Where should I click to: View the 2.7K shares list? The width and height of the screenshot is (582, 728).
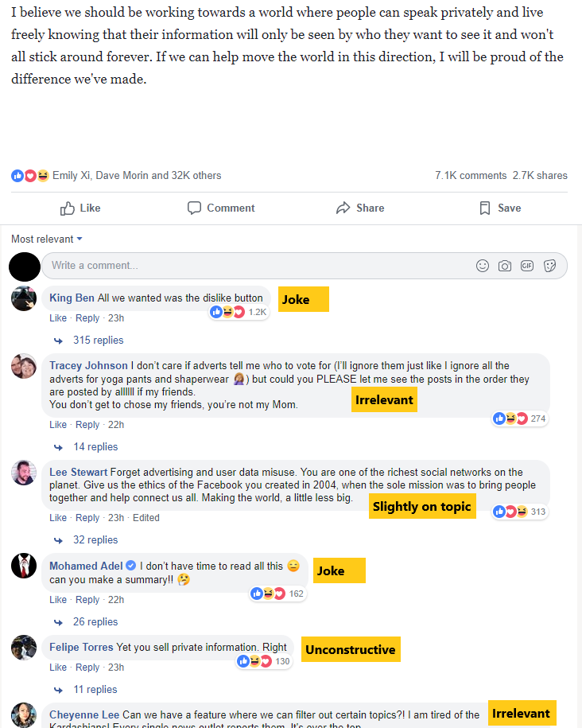540,176
